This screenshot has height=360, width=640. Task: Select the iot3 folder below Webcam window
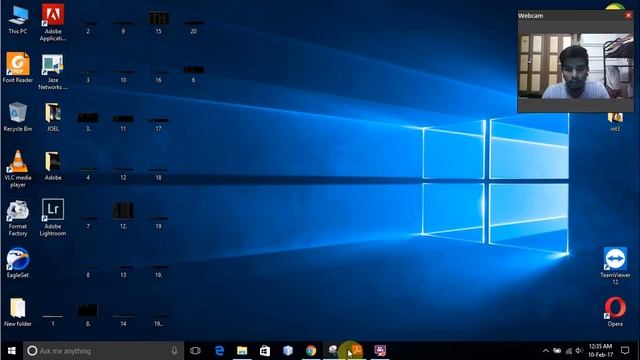[x=615, y=122]
